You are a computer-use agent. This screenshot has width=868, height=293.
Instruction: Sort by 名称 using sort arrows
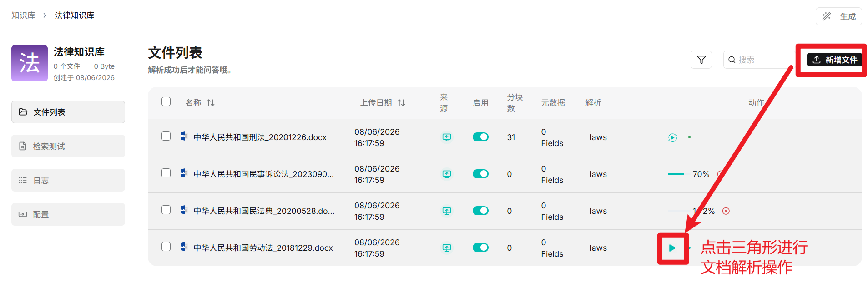pyautogui.click(x=211, y=103)
